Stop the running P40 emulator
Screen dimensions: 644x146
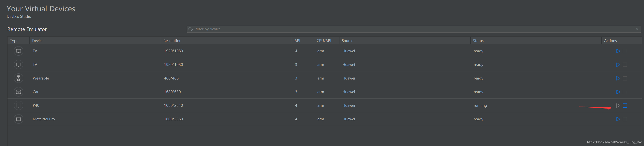coord(625,106)
